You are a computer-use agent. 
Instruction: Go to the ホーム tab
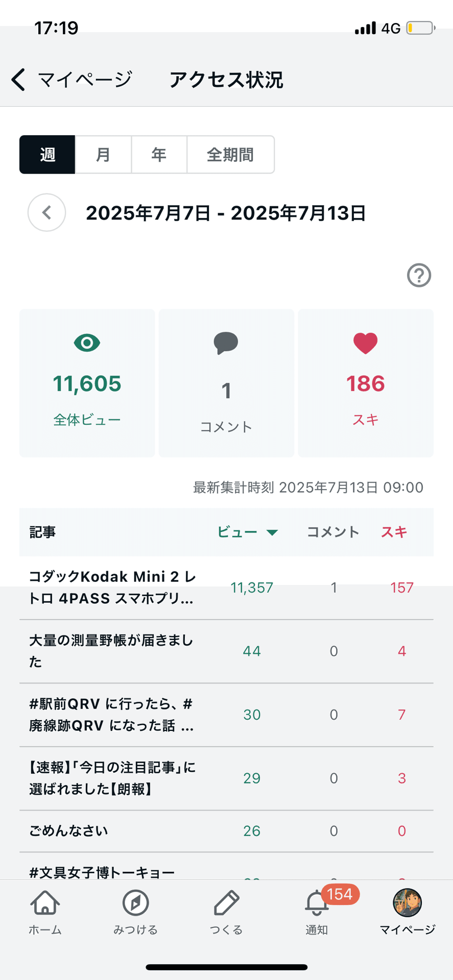point(45,912)
